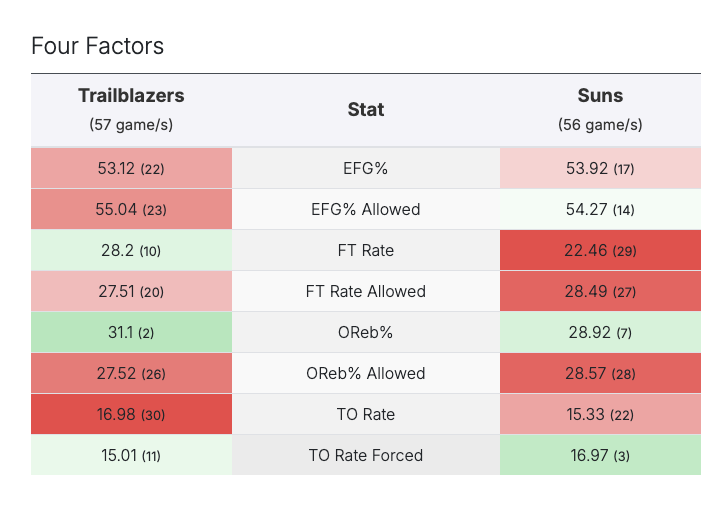The width and height of the screenshot is (724, 514).
Task: Click the OReb% stat label
Action: pyautogui.click(x=365, y=333)
